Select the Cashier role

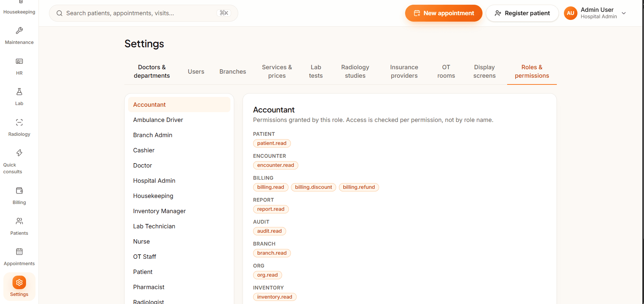tap(179, 150)
